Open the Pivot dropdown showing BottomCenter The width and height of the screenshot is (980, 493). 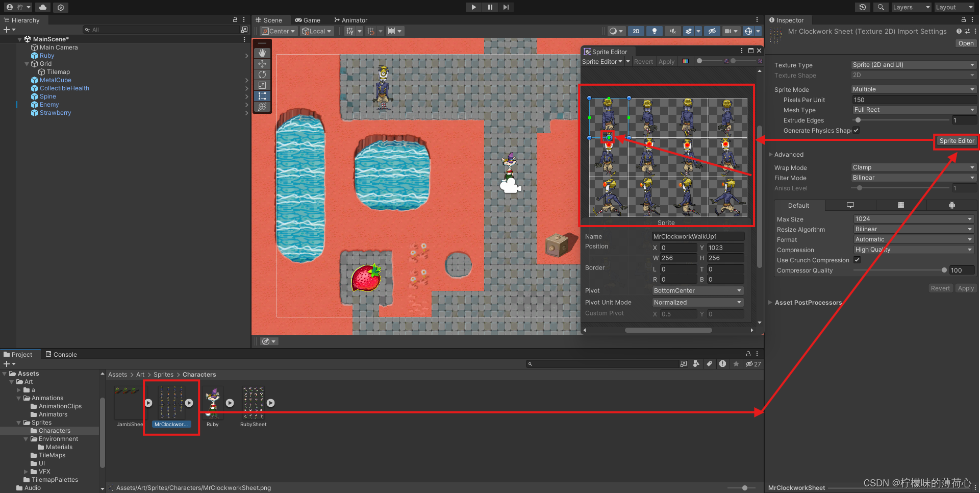coord(697,290)
